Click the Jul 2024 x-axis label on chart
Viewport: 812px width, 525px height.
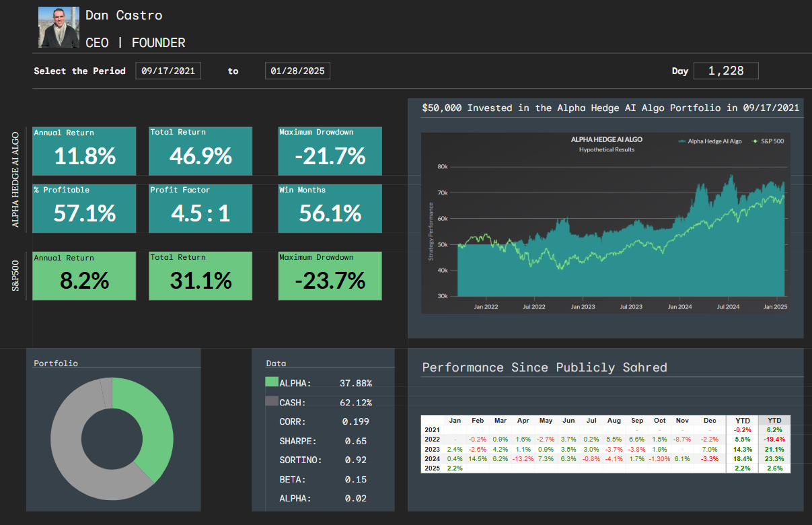[729, 306]
